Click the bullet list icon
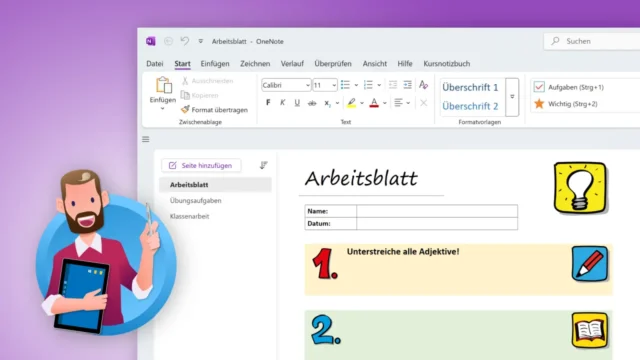 pos(345,85)
